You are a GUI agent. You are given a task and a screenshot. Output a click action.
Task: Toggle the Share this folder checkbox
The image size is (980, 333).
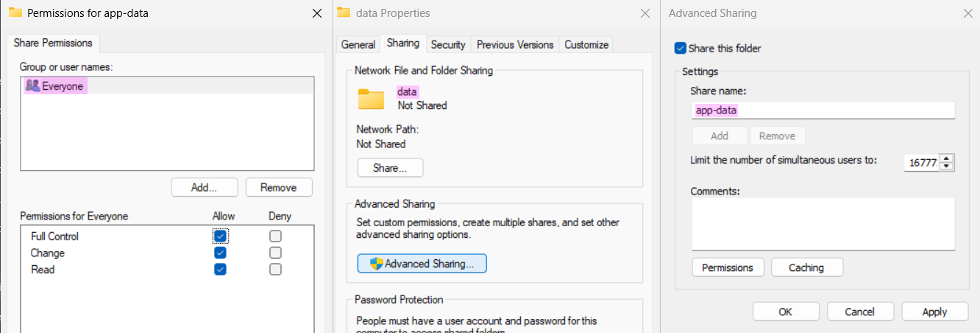681,49
